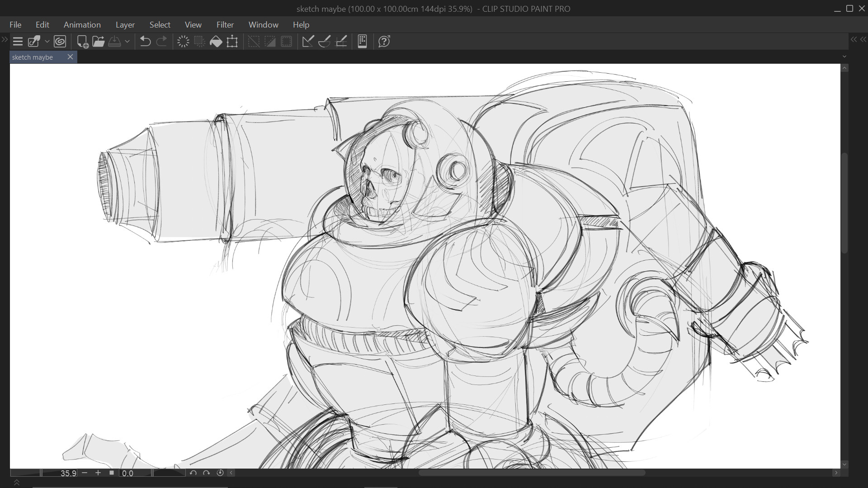Open the Select menu

point(160,25)
